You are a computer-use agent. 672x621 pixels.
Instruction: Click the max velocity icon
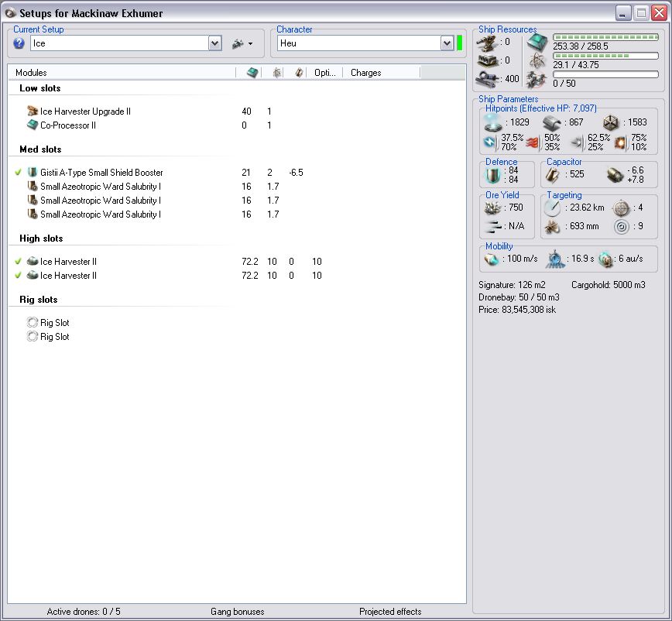(x=492, y=259)
